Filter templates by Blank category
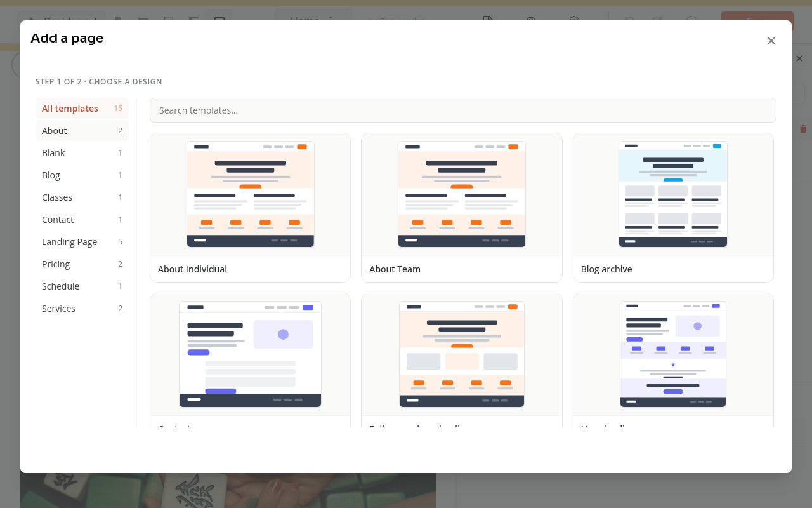This screenshot has height=508, width=812. click(x=82, y=153)
